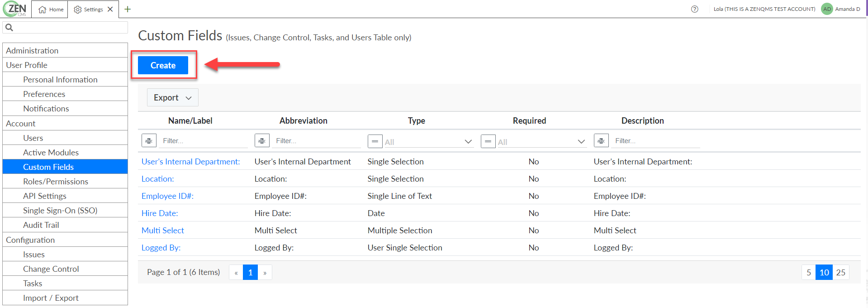Image resolution: width=868 pixels, height=308 pixels.
Task: Open the help question mark icon
Action: coord(695,9)
